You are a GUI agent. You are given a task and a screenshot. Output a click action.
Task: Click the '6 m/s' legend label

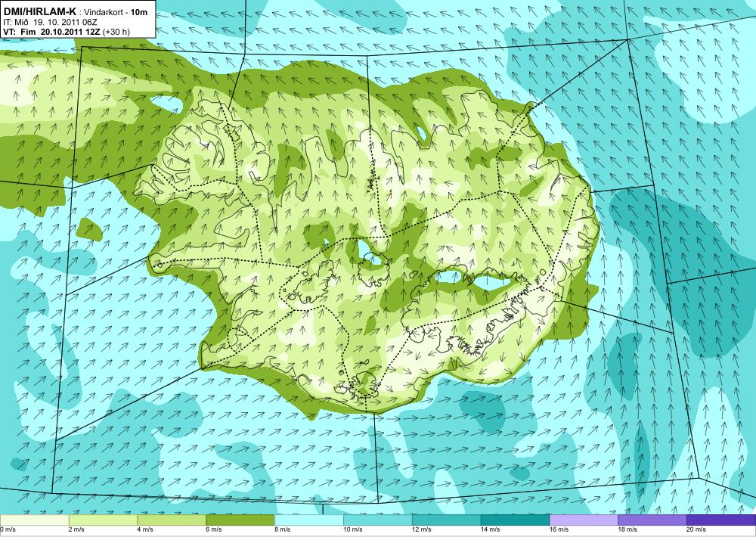click(214, 529)
